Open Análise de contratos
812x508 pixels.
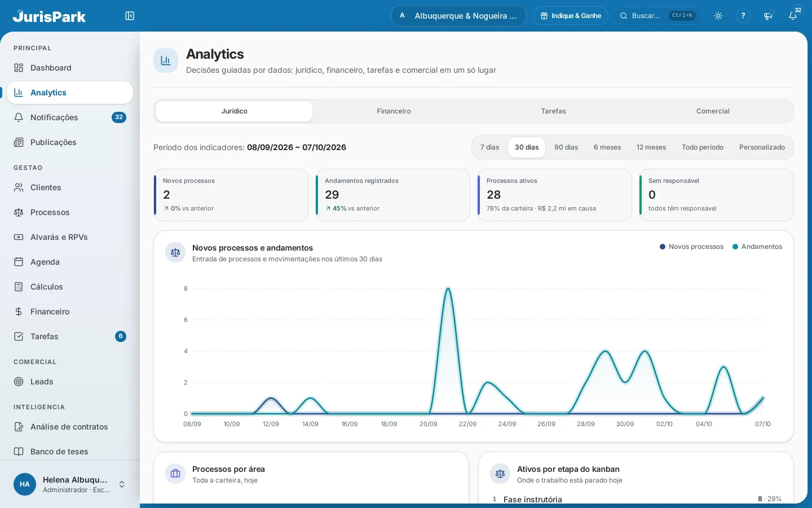click(x=70, y=427)
